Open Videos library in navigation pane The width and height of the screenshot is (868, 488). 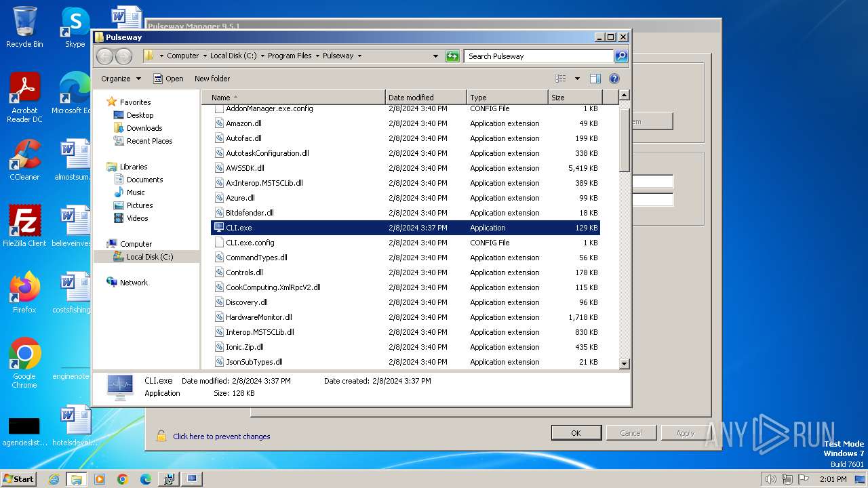point(137,218)
